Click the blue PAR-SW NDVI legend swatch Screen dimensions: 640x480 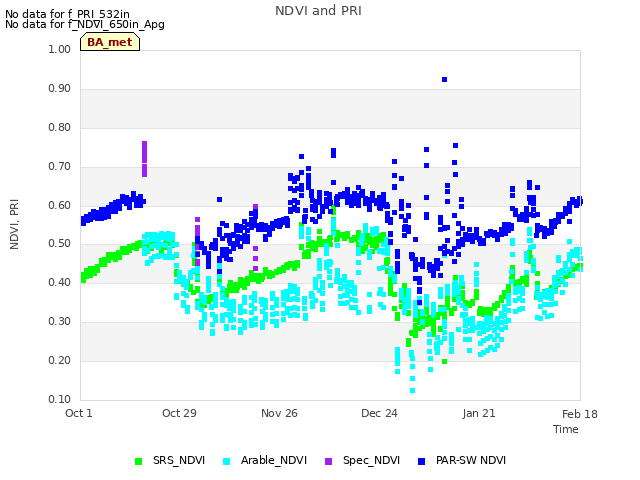click(x=422, y=461)
